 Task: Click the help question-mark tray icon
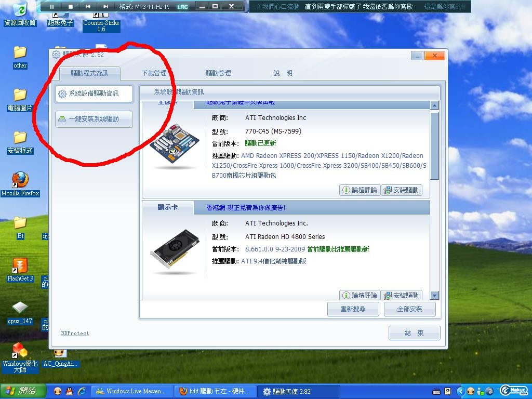[447, 392]
